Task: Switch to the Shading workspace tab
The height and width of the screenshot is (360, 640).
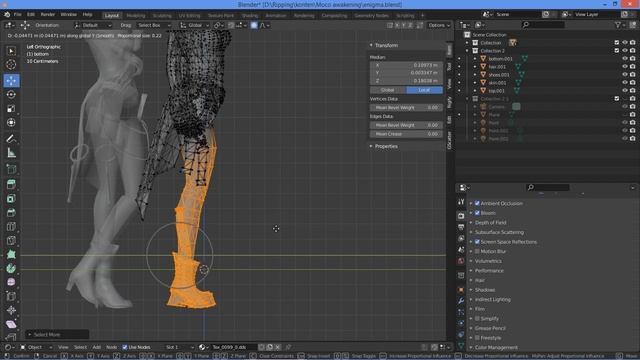Action: tap(250, 16)
